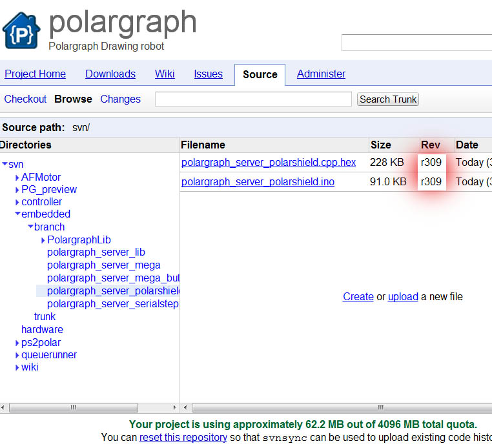This screenshot has height=448, width=492.
Task: Select the polargraph_server_lib directory
Action: pyautogui.click(x=96, y=252)
